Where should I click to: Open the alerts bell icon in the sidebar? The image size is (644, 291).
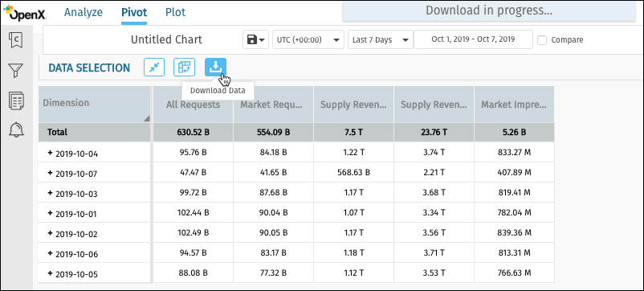point(16,130)
